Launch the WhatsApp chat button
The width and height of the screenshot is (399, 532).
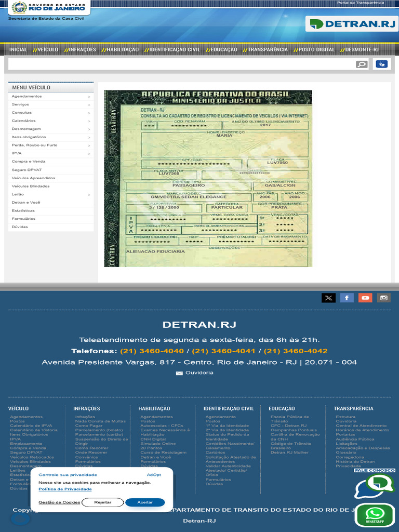pos(375,515)
